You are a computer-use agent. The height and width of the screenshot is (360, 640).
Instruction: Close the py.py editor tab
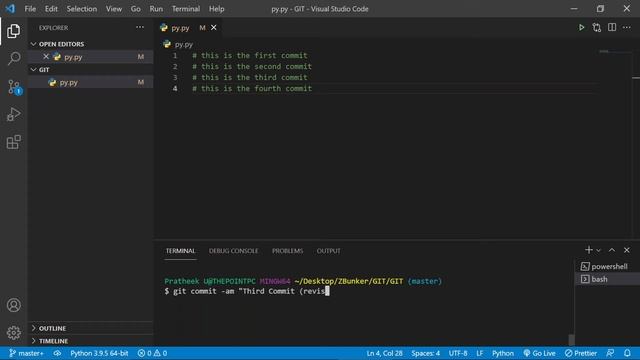[213, 28]
